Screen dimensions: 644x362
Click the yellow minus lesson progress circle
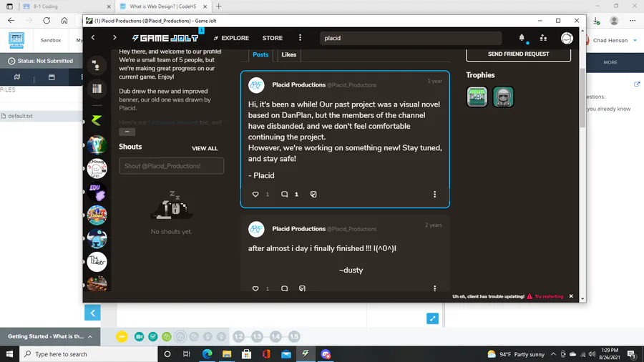[122, 336]
